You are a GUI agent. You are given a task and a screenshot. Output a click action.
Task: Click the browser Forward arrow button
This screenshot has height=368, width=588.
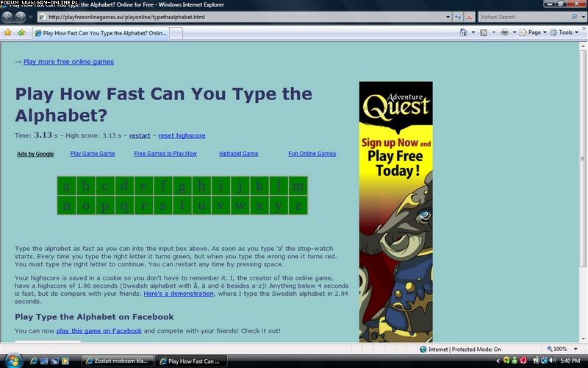21,17
